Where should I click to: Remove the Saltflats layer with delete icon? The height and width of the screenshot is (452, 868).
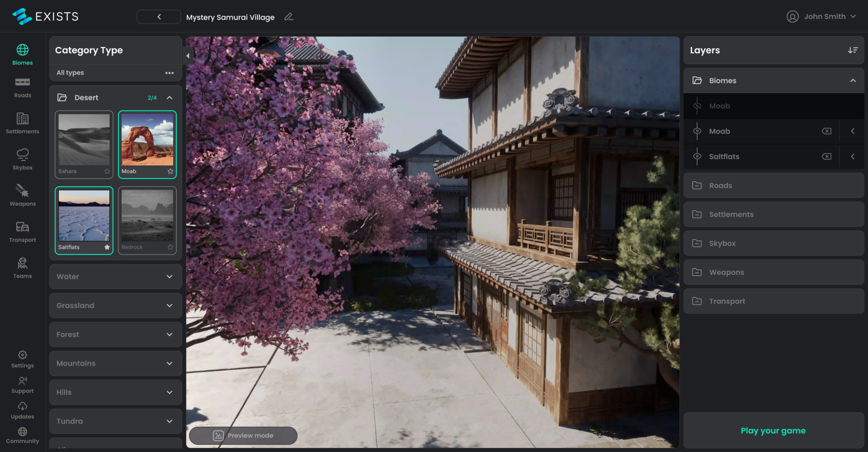point(826,156)
